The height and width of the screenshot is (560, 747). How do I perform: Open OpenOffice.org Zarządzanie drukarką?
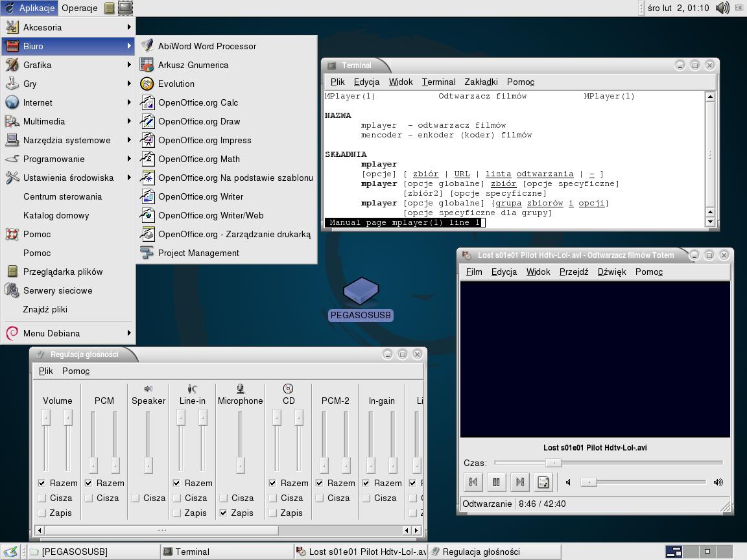tap(227, 234)
